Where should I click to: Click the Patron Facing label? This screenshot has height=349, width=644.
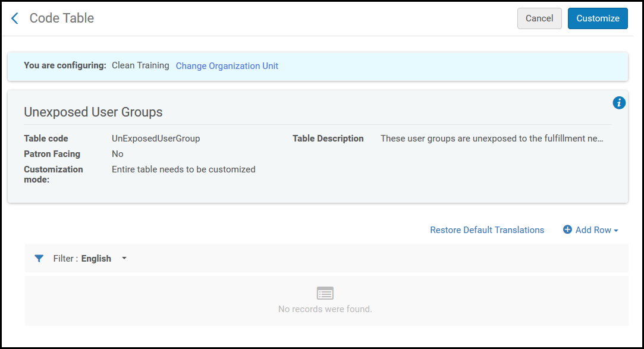(x=52, y=154)
